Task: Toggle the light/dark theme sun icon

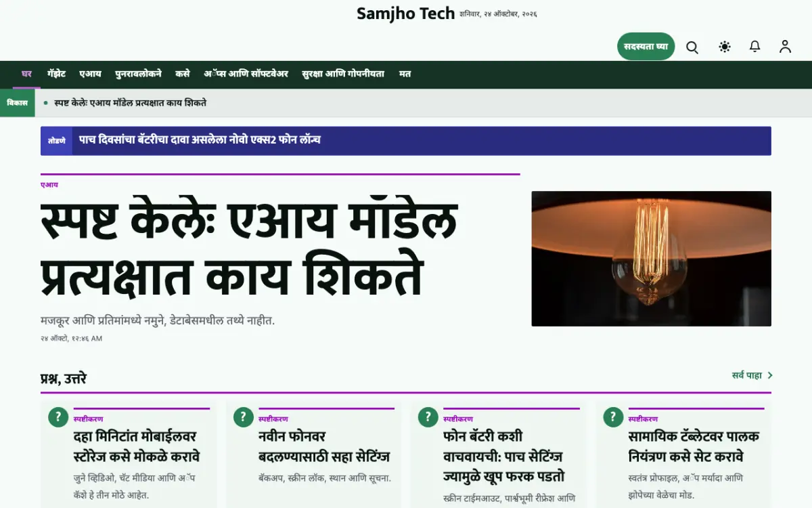Action: tap(725, 47)
